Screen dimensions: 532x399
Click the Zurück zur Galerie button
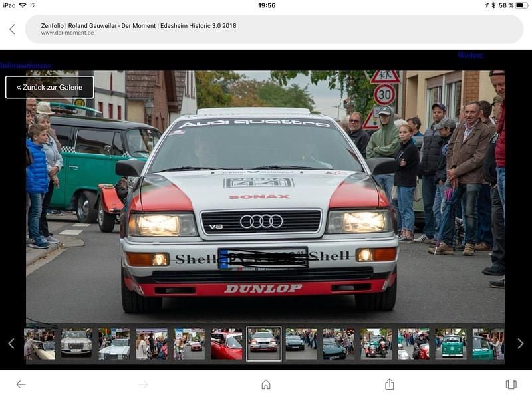click(x=50, y=87)
